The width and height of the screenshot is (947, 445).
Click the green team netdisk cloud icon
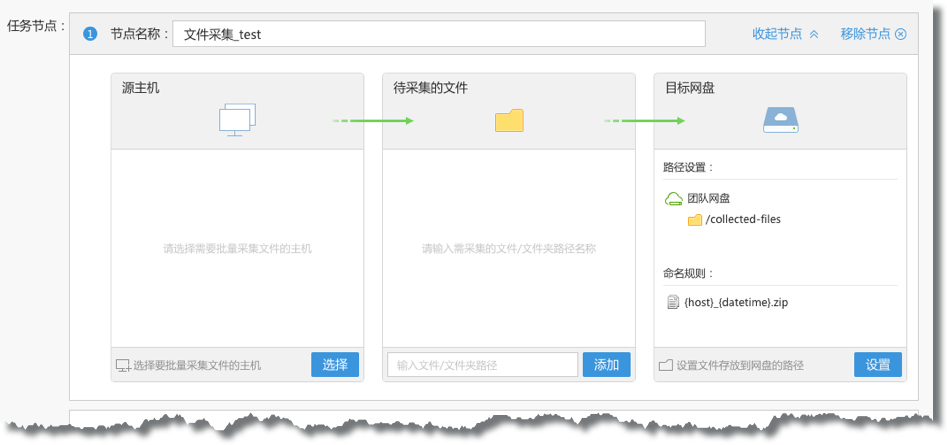pos(673,199)
